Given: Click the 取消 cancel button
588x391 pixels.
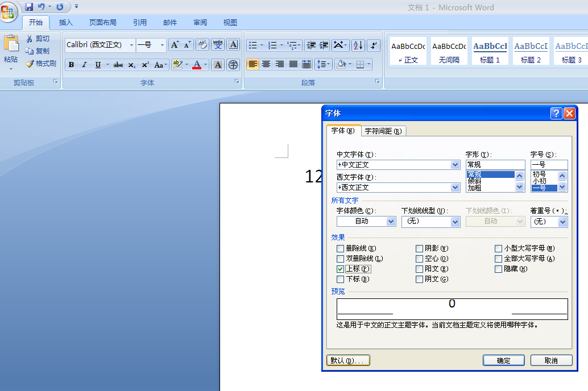Looking at the screenshot, I should click(551, 360).
